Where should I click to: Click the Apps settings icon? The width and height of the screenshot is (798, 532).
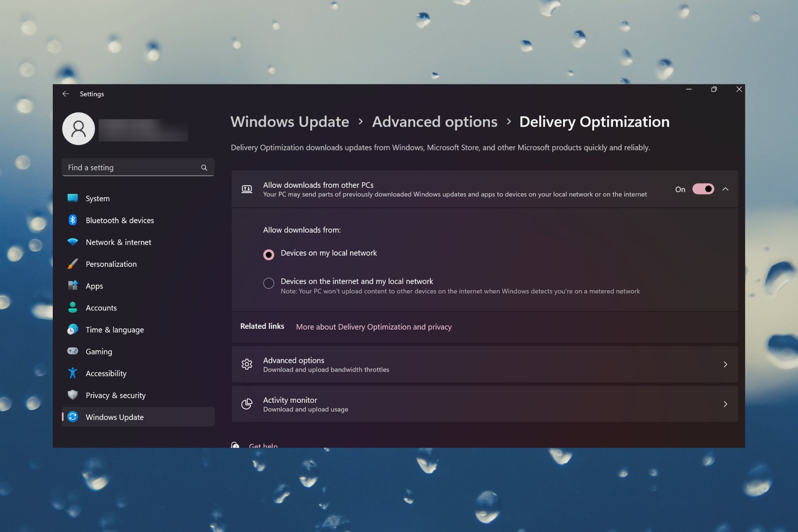(72, 286)
